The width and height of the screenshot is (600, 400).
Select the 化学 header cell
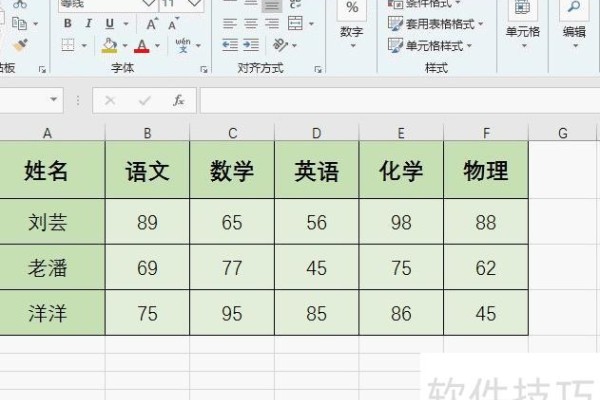click(401, 170)
